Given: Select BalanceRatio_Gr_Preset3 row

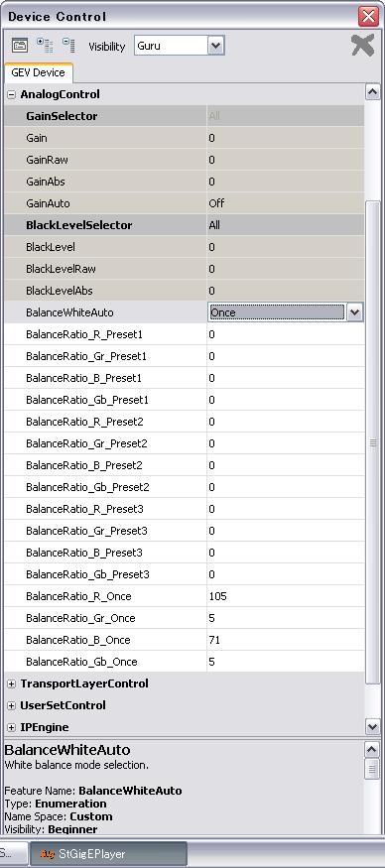Looking at the screenshot, I should coord(184,531).
